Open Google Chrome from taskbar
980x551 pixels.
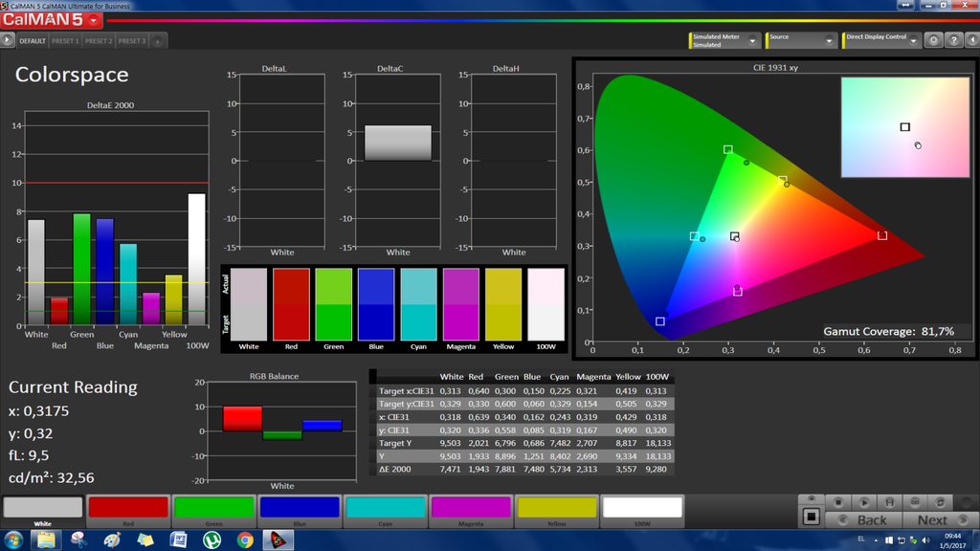[245, 540]
